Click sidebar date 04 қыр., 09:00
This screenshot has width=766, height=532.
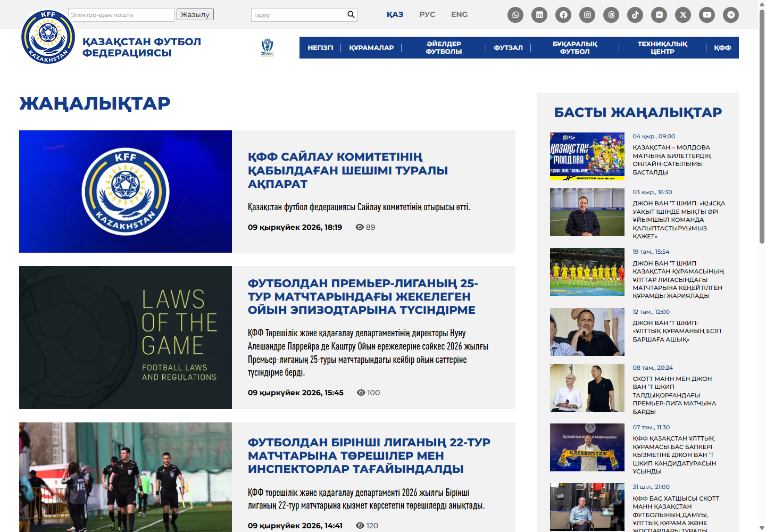point(654,136)
